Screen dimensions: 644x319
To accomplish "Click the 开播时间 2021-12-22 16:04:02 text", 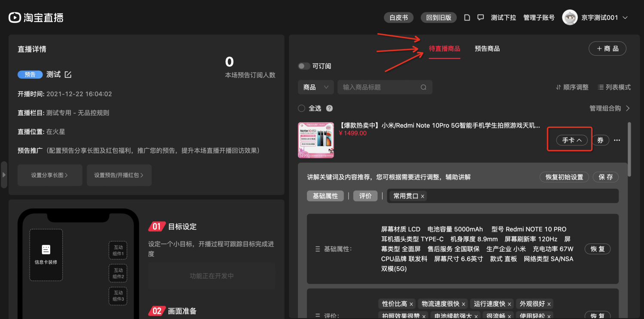I will click(x=65, y=94).
